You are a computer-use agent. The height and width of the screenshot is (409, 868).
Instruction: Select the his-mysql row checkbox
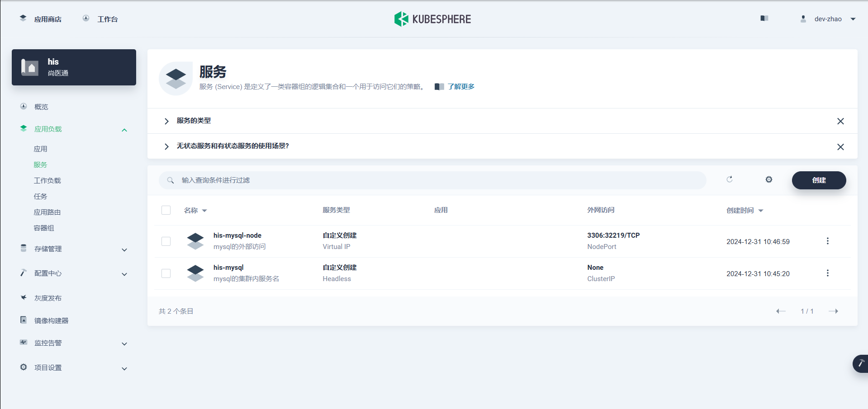click(166, 273)
